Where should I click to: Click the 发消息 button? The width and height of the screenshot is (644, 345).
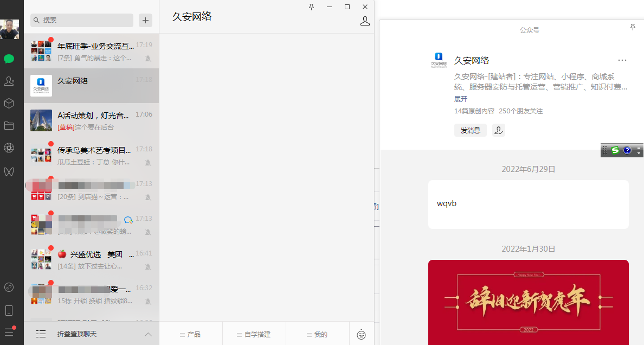pos(471,130)
